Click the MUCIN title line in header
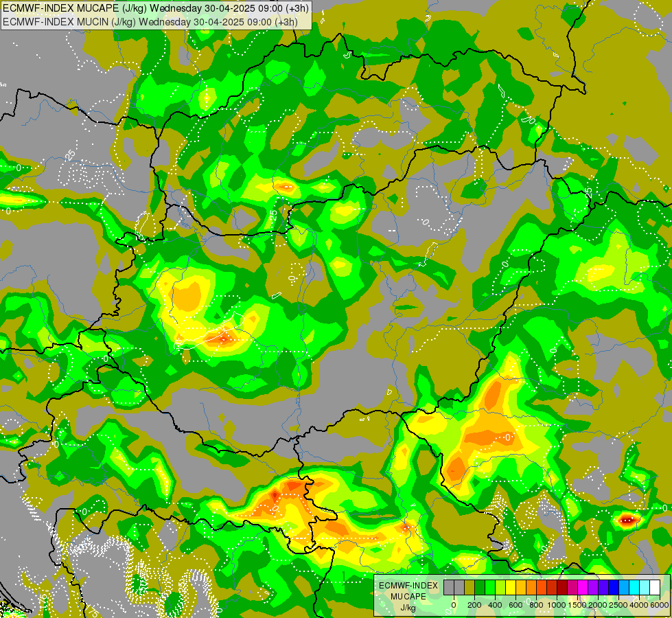672x618 pixels. point(150,22)
